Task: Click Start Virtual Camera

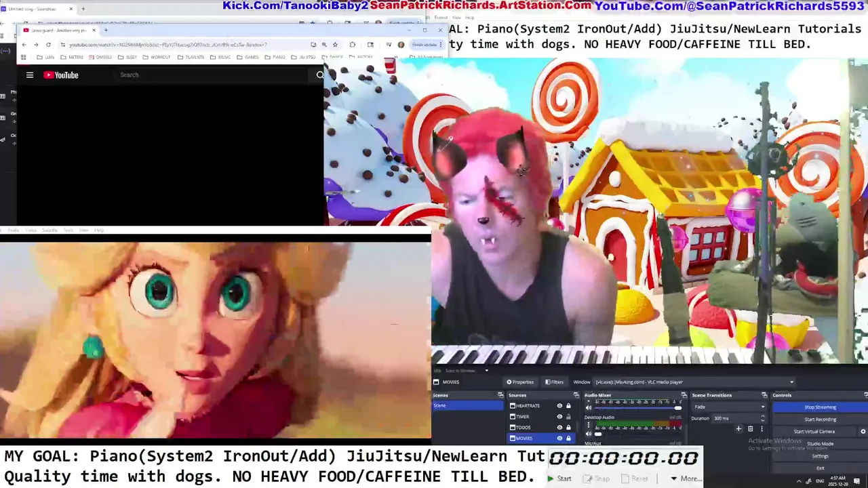Action: tap(814, 432)
